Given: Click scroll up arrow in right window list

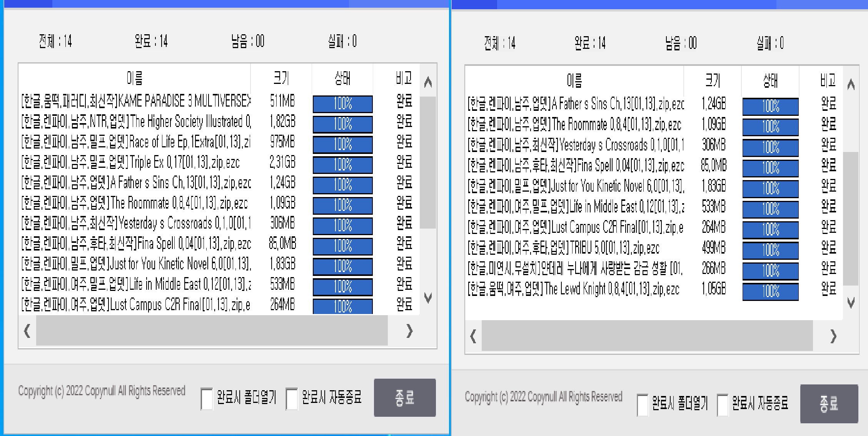Looking at the screenshot, I should pyautogui.click(x=851, y=85).
